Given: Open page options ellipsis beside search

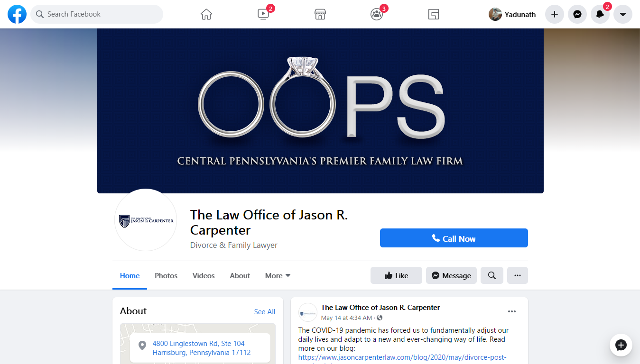Looking at the screenshot, I should (x=518, y=275).
